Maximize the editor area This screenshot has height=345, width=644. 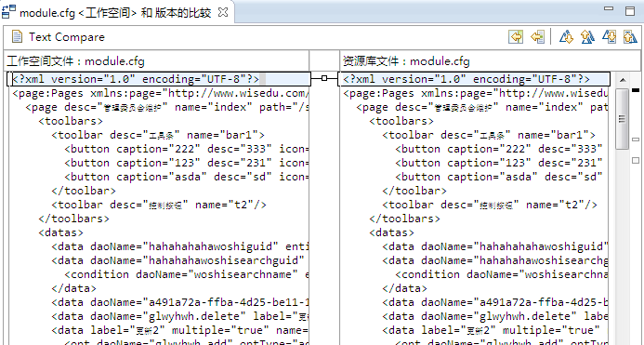tap(630, 10)
